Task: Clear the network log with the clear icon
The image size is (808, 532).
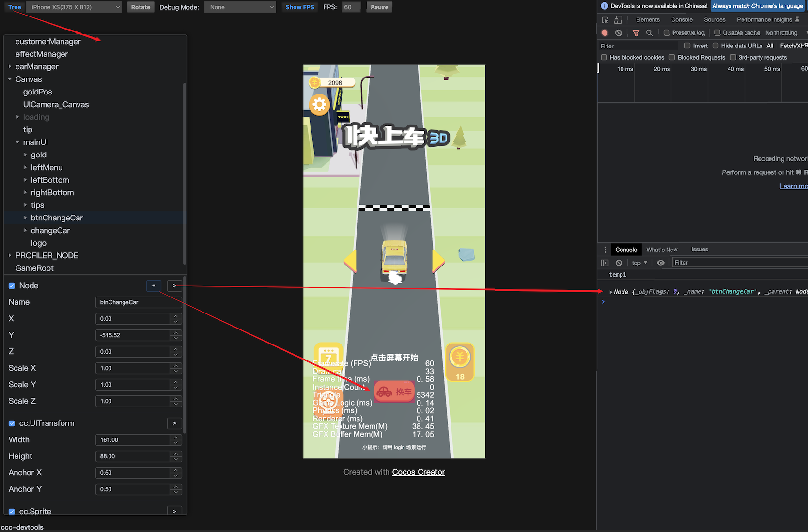Action: click(619, 33)
